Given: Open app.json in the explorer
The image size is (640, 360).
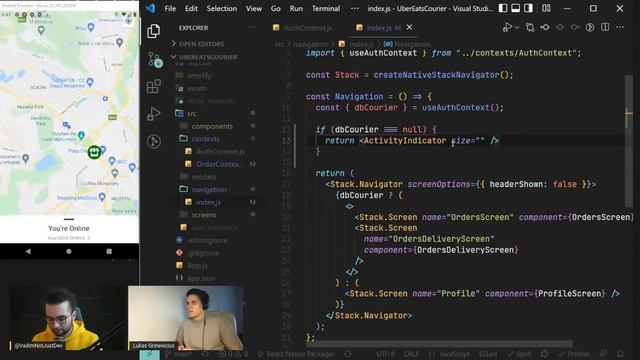Looking at the screenshot, I should 201,278.
